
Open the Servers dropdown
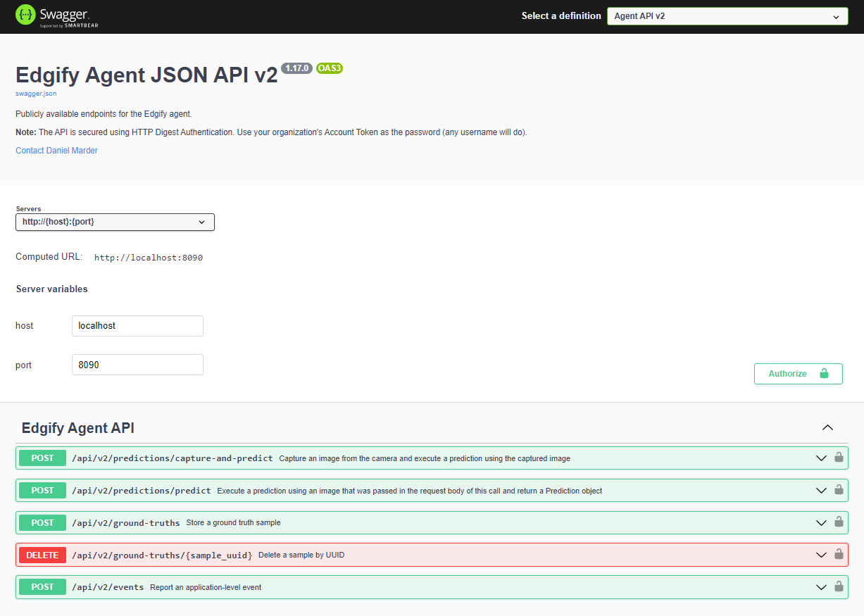coord(115,222)
